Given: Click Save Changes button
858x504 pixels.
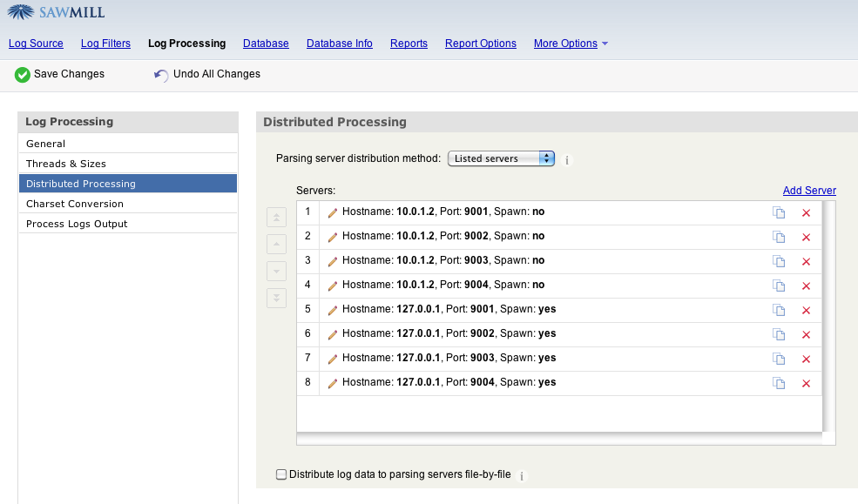Looking at the screenshot, I should pyautogui.click(x=59, y=75).
